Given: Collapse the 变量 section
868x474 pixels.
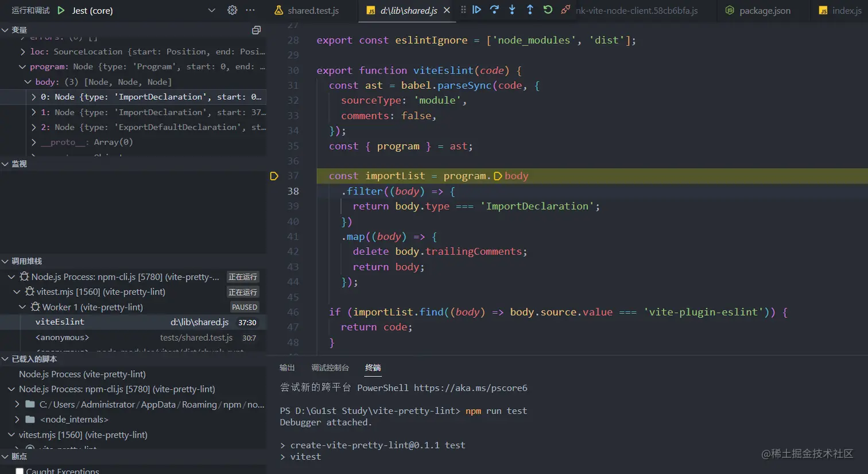Looking at the screenshot, I should (5, 30).
